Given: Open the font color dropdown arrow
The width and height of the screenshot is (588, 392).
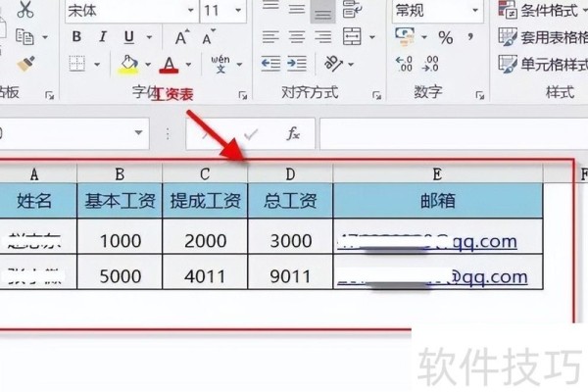Looking at the screenshot, I should pos(188,65).
